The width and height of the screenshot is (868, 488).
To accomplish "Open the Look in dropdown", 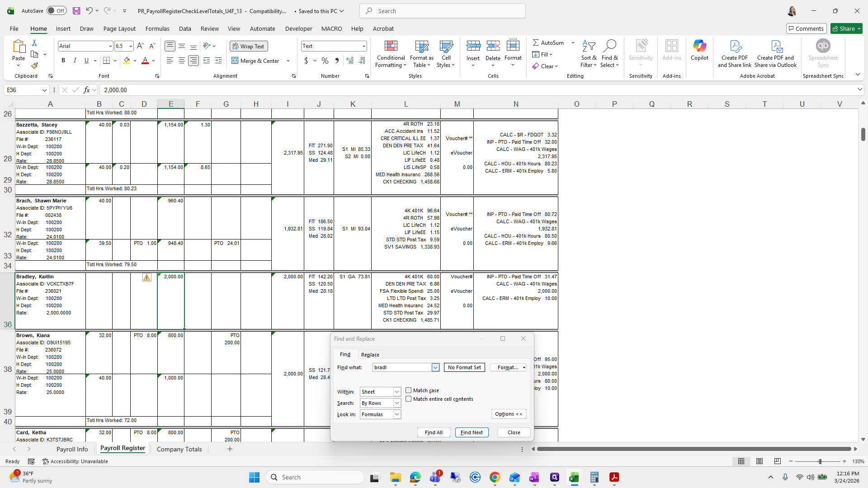I will pos(396,414).
